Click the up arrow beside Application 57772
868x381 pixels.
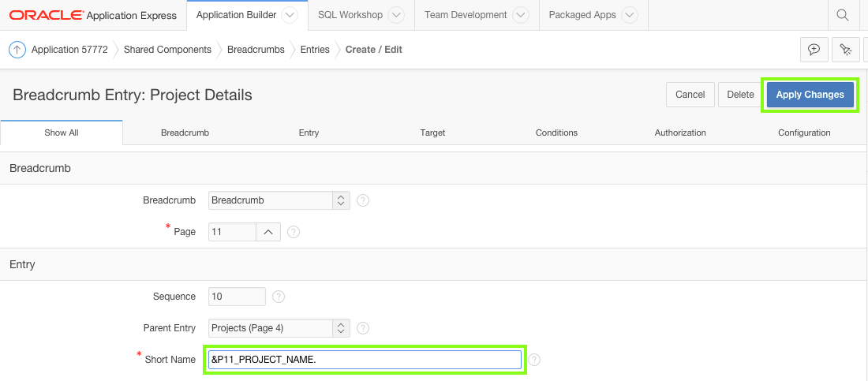[x=17, y=50]
